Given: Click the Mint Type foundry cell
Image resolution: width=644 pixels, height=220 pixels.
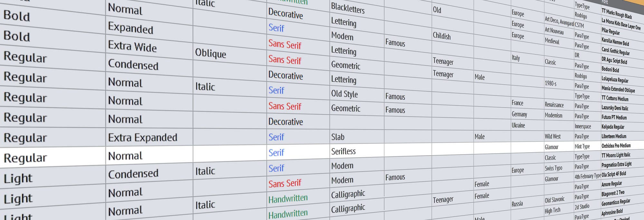Looking at the screenshot, I should click(x=582, y=146).
